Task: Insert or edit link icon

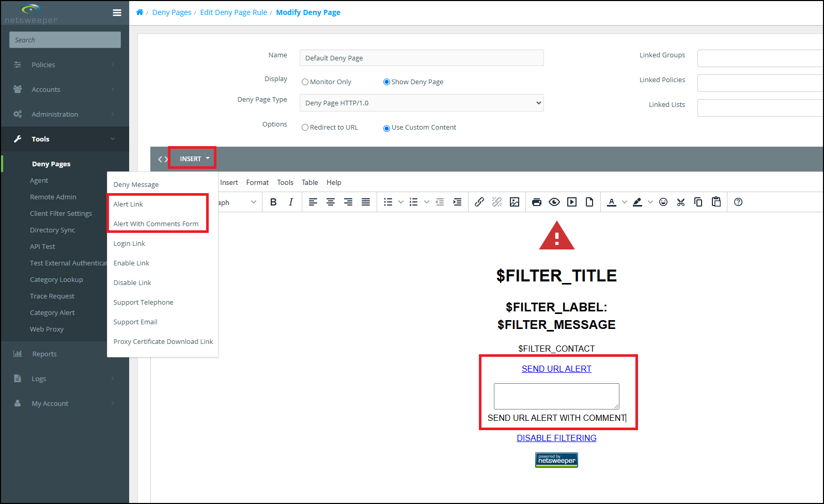Action: pos(479,202)
